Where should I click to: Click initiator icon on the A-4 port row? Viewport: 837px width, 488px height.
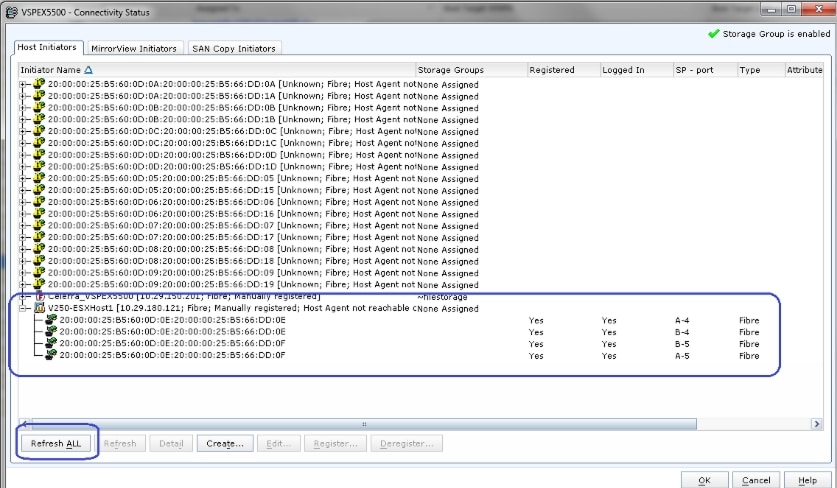pyautogui.click(x=51, y=319)
